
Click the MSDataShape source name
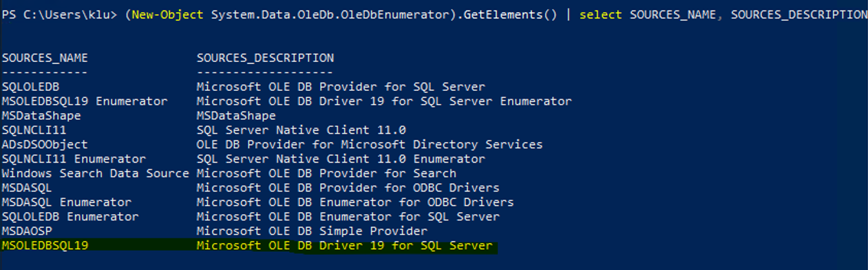(41, 116)
